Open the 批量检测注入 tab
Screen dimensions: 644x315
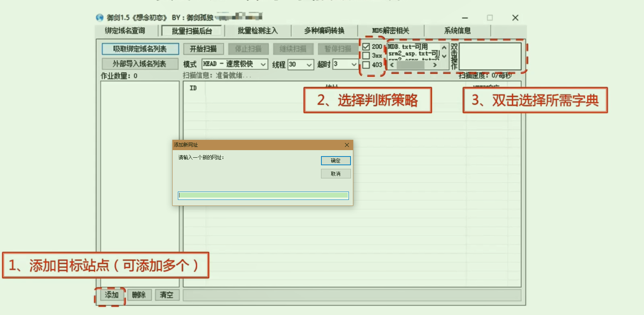tap(258, 31)
